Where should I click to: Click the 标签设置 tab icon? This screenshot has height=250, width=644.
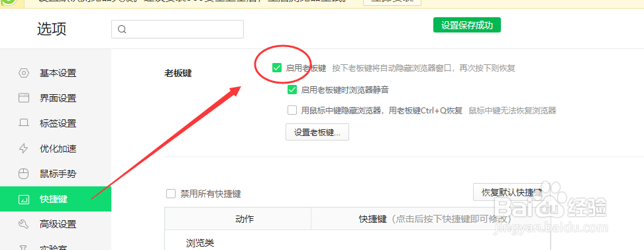pyautogui.click(x=24, y=123)
